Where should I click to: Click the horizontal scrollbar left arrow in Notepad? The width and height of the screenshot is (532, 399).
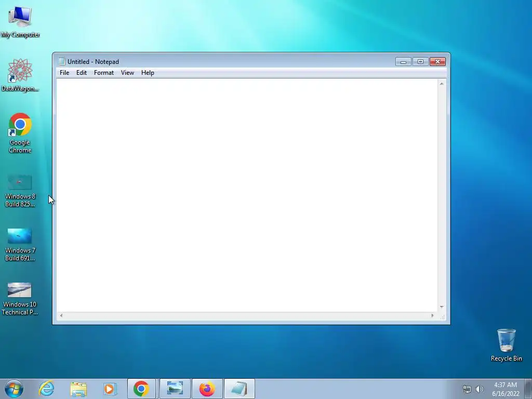(61, 315)
